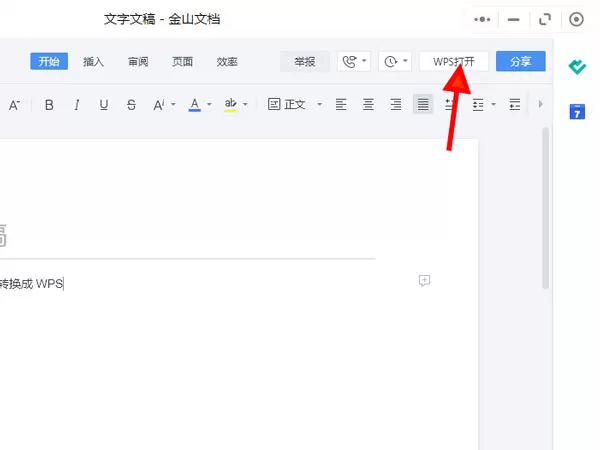
Task: Center align the text
Action: (368, 104)
